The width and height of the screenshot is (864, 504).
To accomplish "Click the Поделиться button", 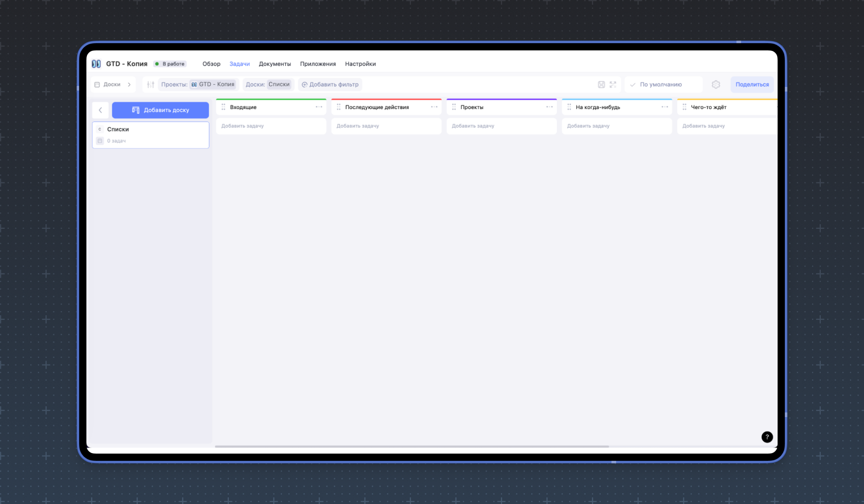I will pyautogui.click(x=752, y=84).
